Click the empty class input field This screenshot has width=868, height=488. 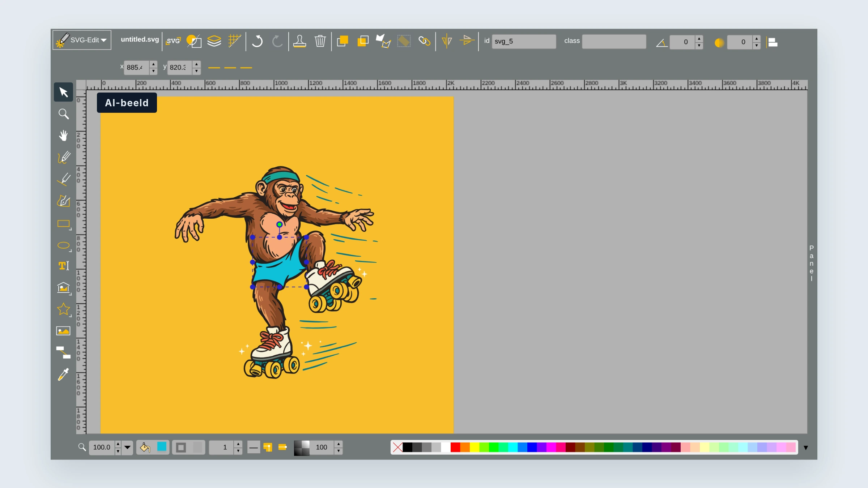614,42
